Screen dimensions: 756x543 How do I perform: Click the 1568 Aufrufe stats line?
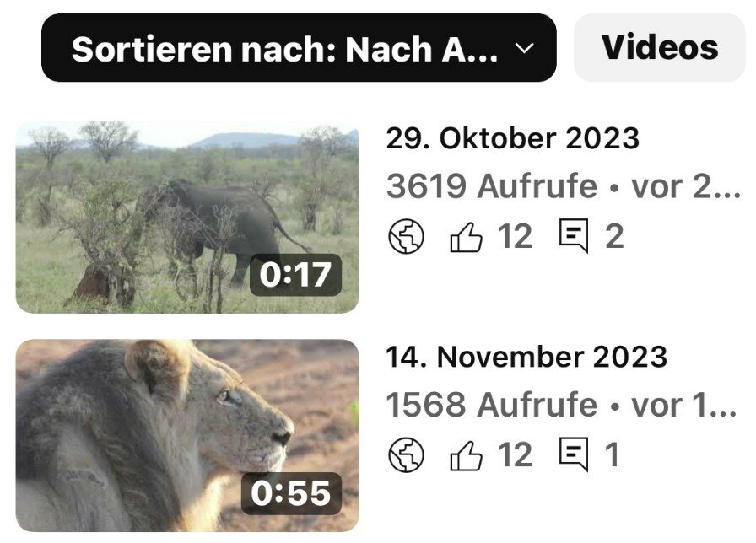coord(561,405)
